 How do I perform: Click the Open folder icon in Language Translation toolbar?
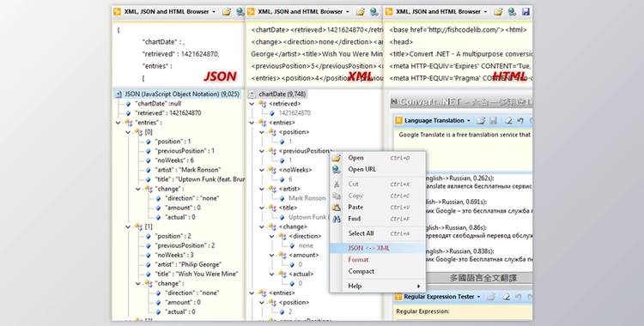point(481,121)
